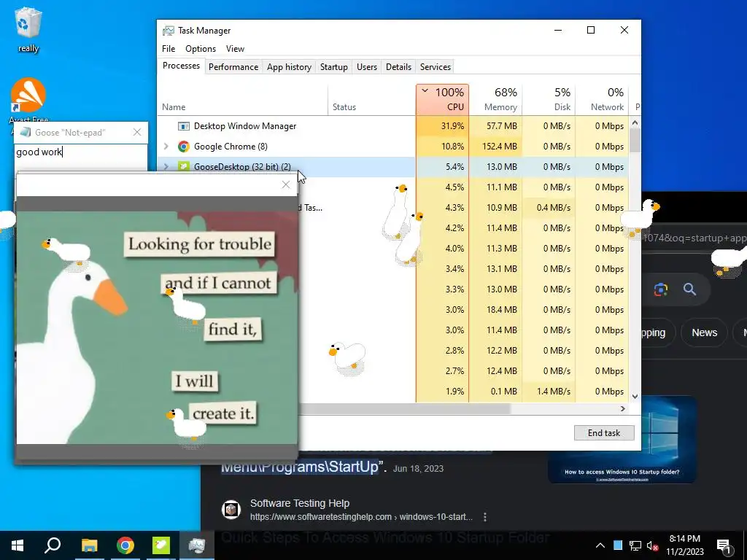Sort by the CPU column header
The image size is (747, 560).
click(443, 99)
